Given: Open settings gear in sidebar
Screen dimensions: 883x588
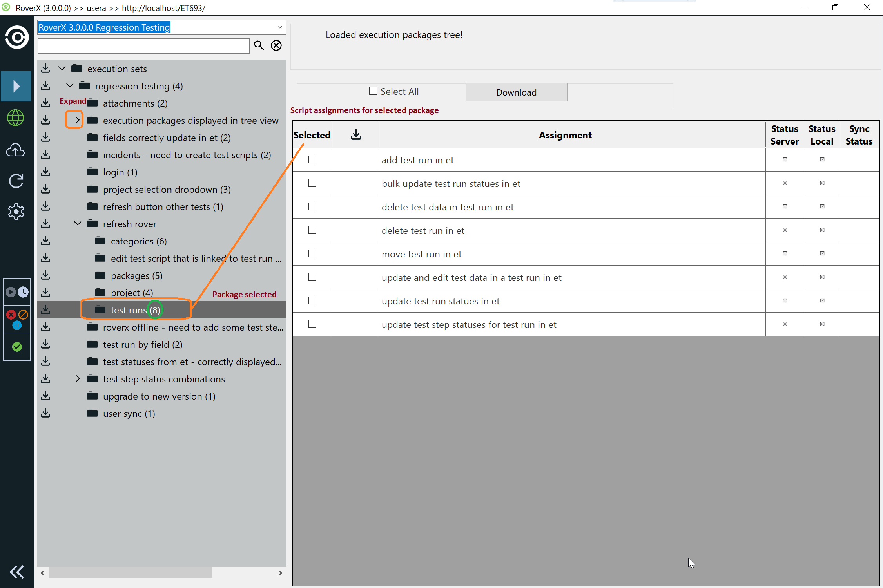Looking at the screenshot, I should click(16, 212).
